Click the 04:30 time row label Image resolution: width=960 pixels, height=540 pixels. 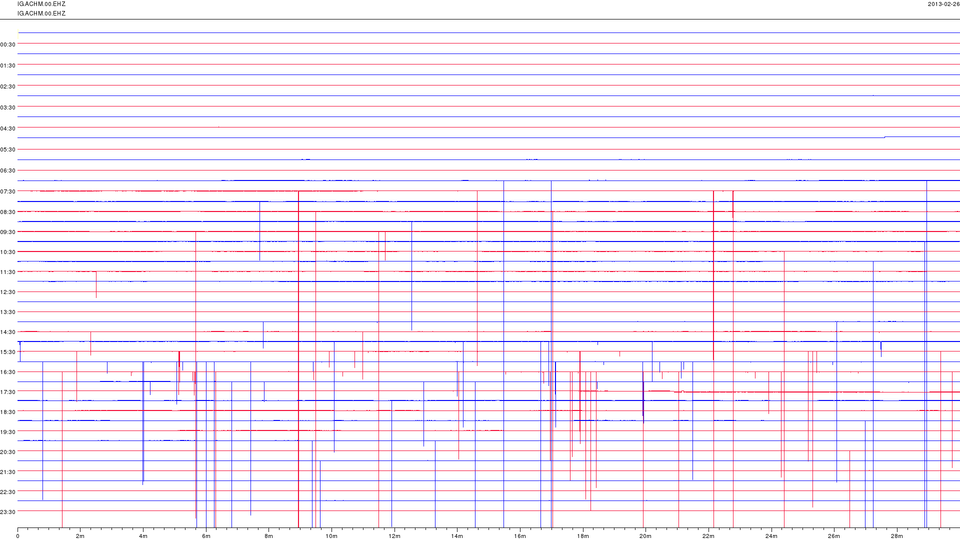click(x=8, y=129)
